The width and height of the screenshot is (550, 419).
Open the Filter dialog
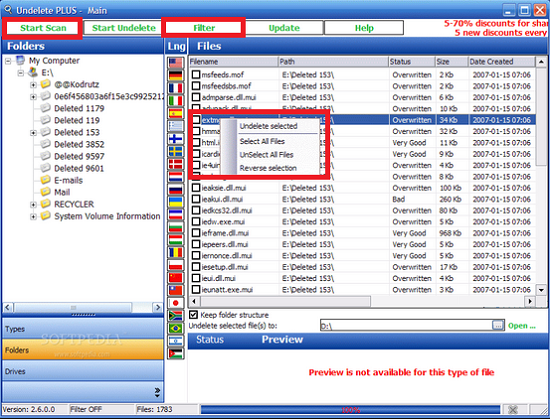pyautogui.click(x=204, y=28)
